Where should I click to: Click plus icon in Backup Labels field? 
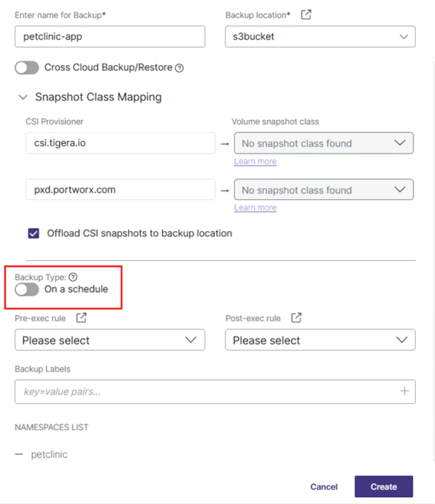coord(405,391)
